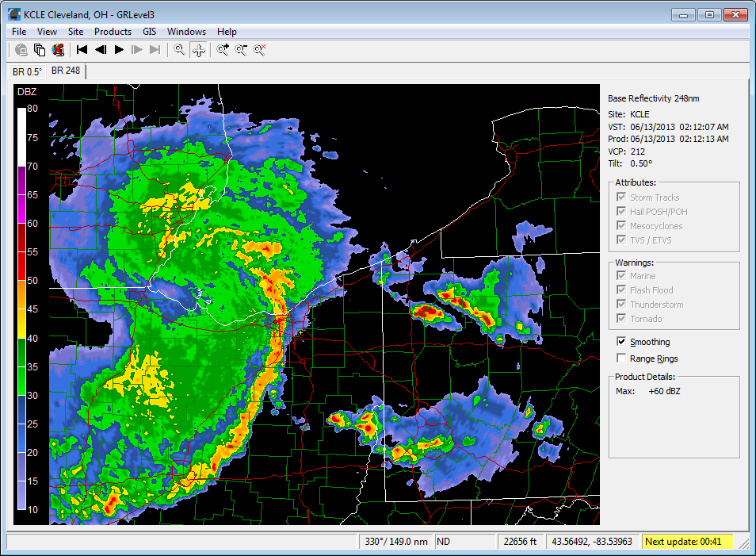Open the Products menu
This screenshot has height=556, width=756.
click(x=113, y=32)
